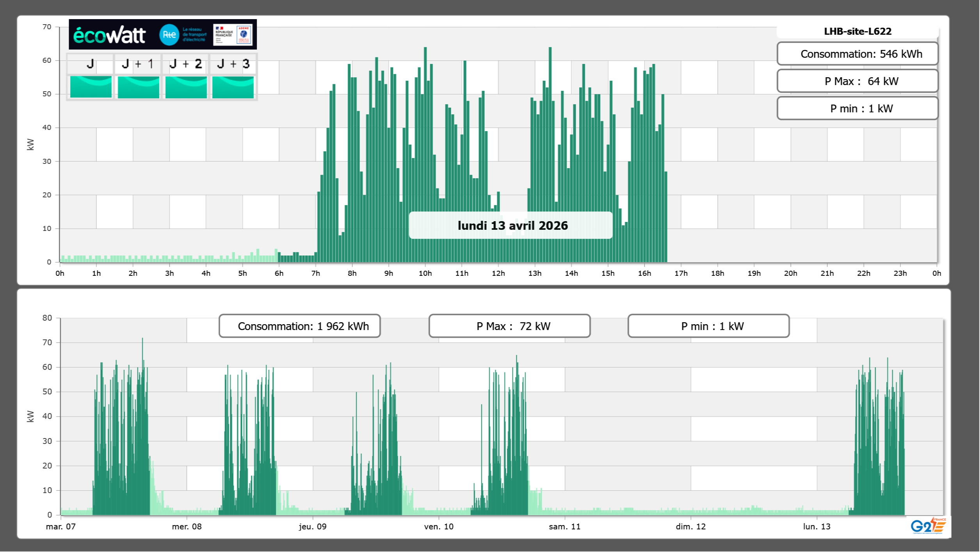Viewport: 980px width, 552px height.
Task: Click the sam. 11 marker on weekly axis
Action: pyautogui.click(x=564, y=527)
